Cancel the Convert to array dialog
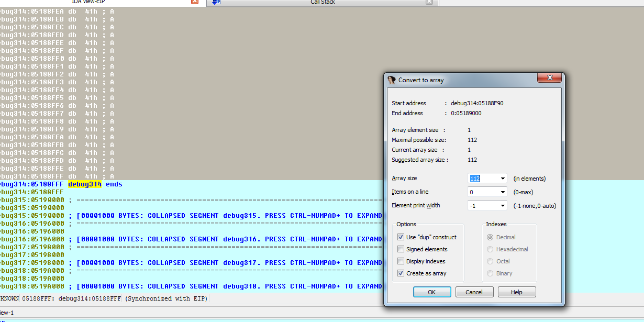The width and height of the screenshot is (644, 322). pyautogui.click(x=474, y=292)
